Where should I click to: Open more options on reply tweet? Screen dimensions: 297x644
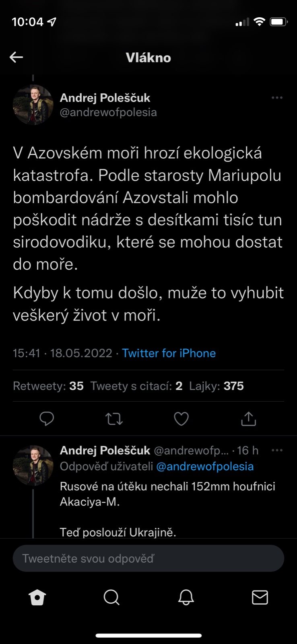[277, 450]
